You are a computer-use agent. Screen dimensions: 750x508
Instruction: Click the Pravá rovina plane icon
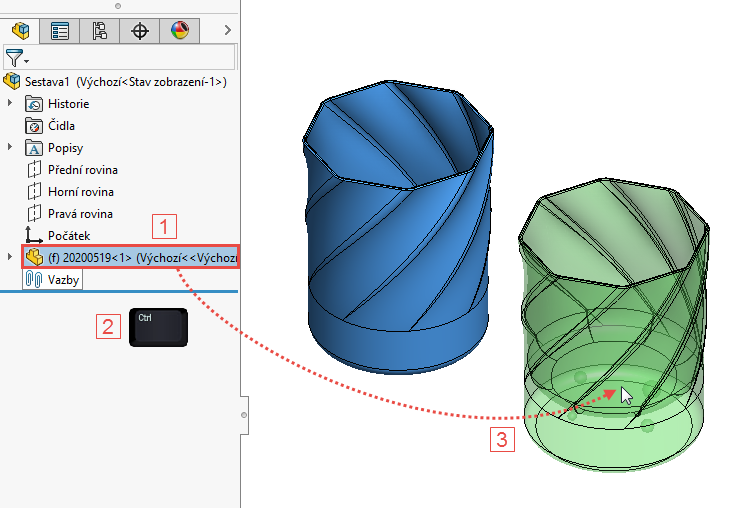(x=34, y=213)
